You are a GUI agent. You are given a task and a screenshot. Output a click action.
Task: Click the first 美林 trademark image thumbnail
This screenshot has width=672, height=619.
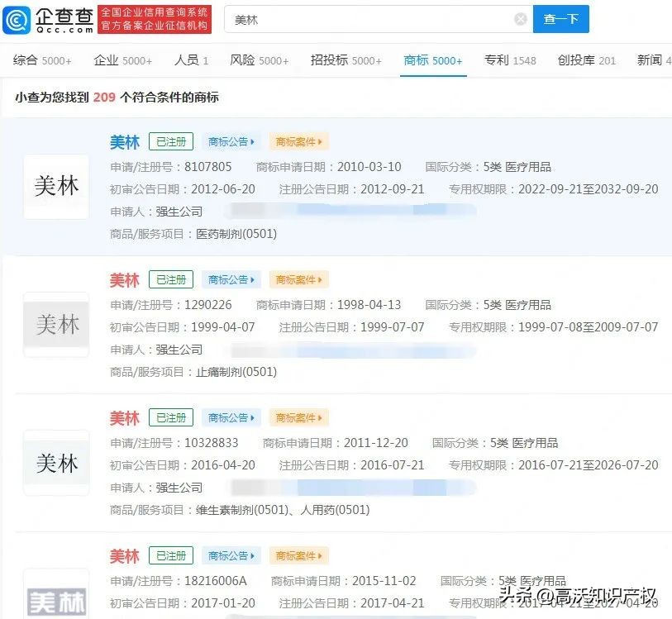(55, 187)
